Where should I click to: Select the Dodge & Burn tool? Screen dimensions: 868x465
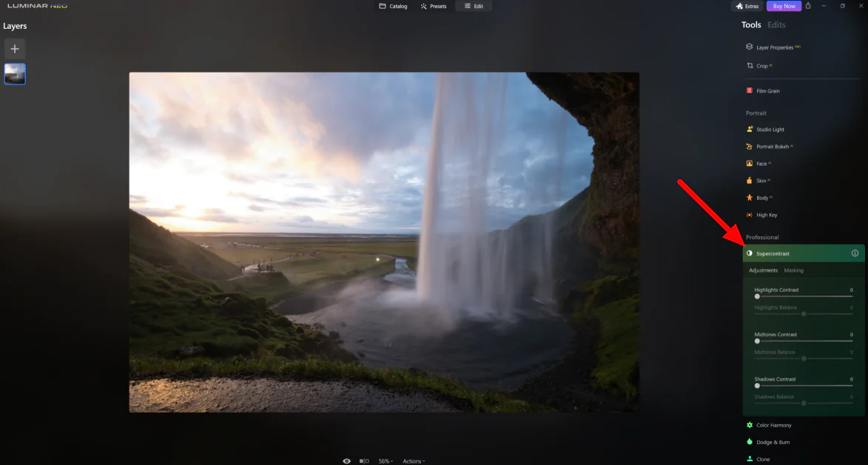click(773, 442)
